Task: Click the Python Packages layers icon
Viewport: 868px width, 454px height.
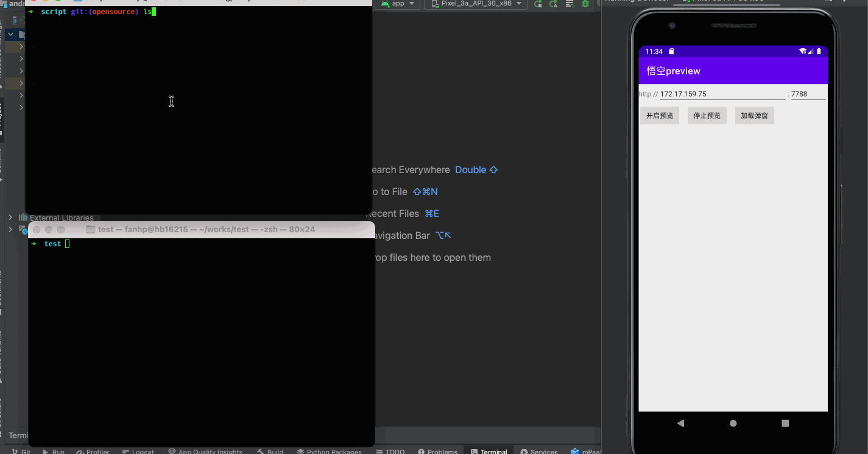Action: (x=300, y=452)
